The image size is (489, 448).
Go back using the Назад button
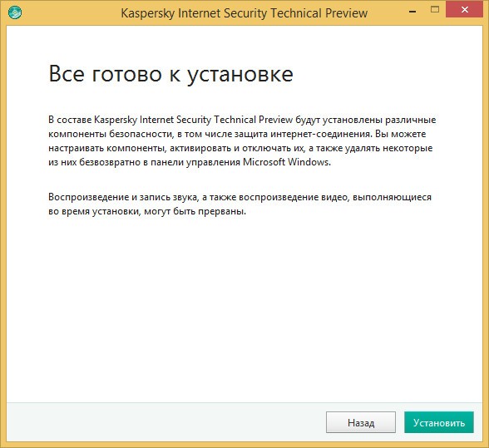point(361,422)
